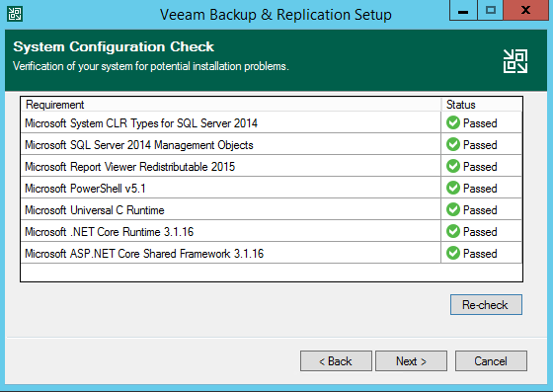Screen dimensions: 553x392
Task: Click the Veeam icon in the title bar
Action: (x=15, y=14)
